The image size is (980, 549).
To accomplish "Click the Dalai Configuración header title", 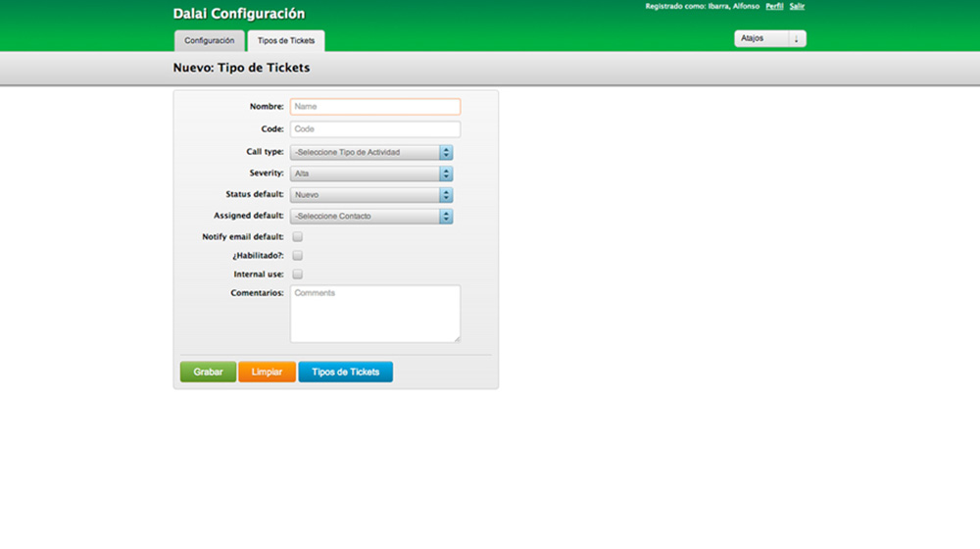I will click(238, 14).
